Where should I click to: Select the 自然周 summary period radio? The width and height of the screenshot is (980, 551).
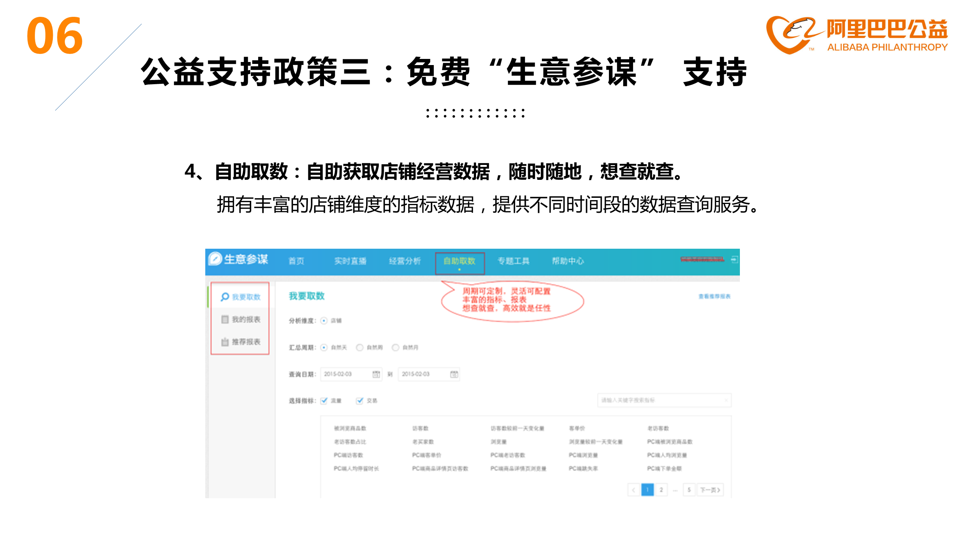[x=360, y=347]
